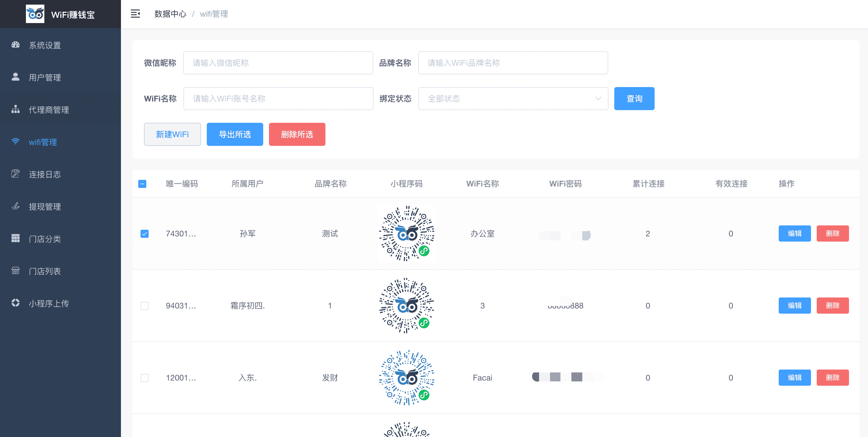Open the blue QR code for 发财
The width and height of the screenshot is (868, 437).
406,378
